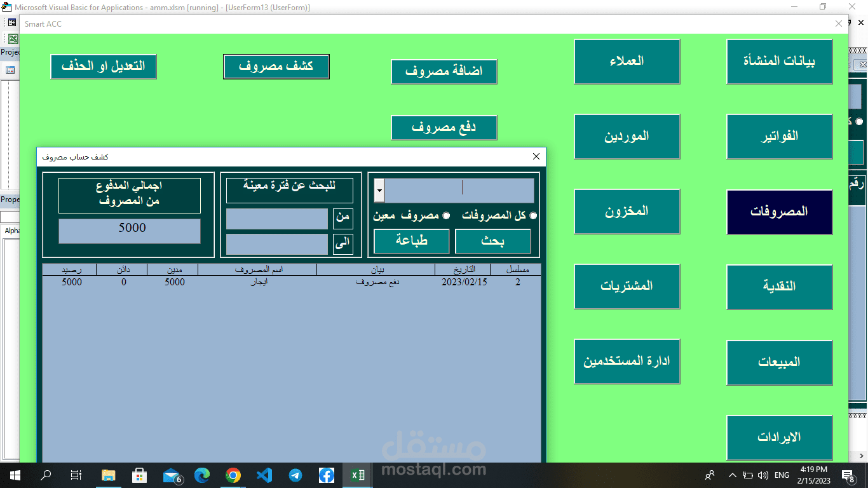Click the بحث search button
The height and width of the screenshot is (488, 868).
point(493,241)
